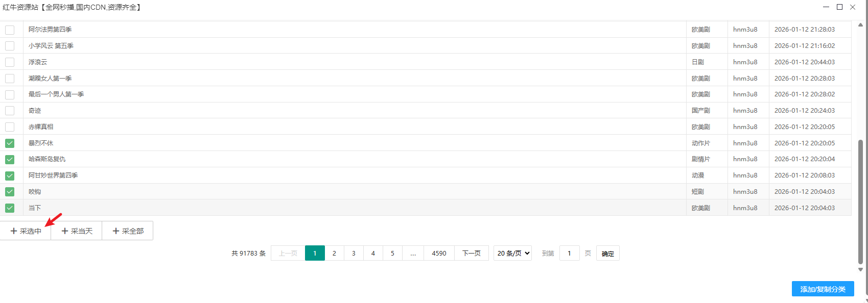Select the checkbox next to 浮浪云

10,62
